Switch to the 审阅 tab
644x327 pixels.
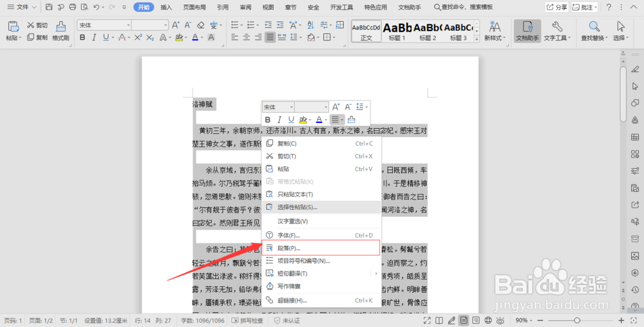click(245, 7)
